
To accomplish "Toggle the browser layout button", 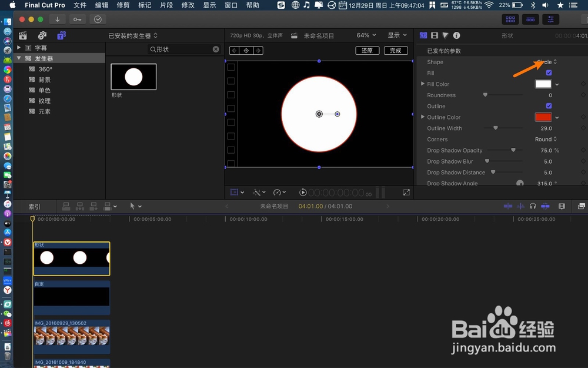I will coord(510,19).
